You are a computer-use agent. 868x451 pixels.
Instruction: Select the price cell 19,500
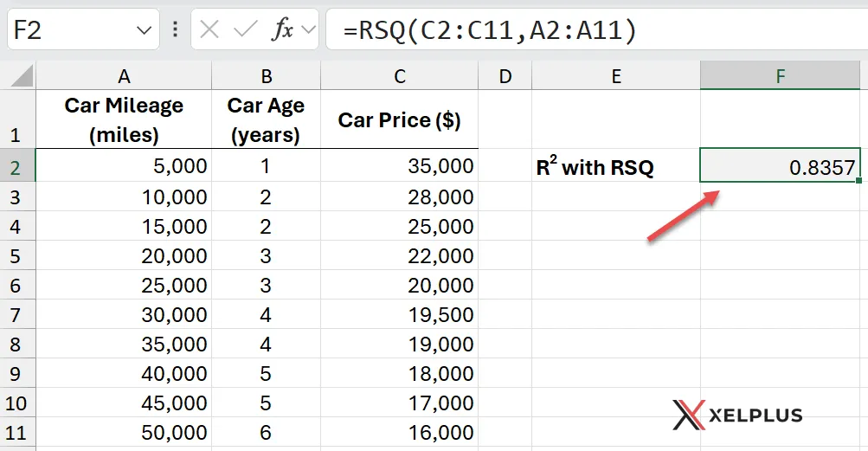point(400,314)
